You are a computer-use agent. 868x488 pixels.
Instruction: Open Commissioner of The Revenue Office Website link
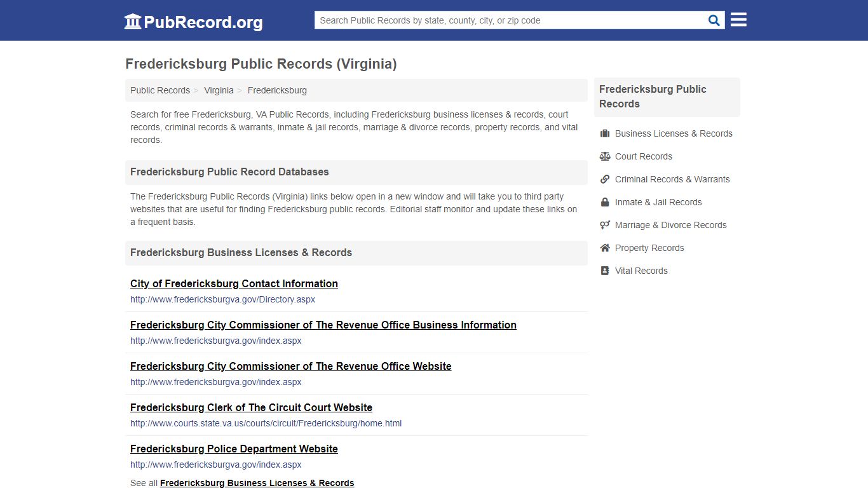click(x=291, y=366)
